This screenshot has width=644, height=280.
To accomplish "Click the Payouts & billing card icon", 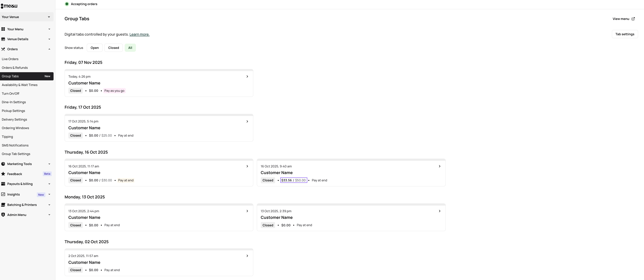I will tap(3, 184).
